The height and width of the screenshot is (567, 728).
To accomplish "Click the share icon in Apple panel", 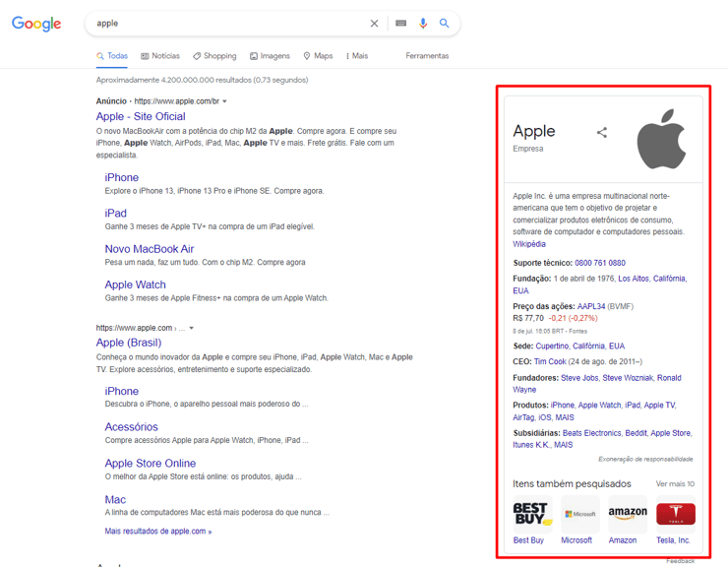I will tap(602, 133).
